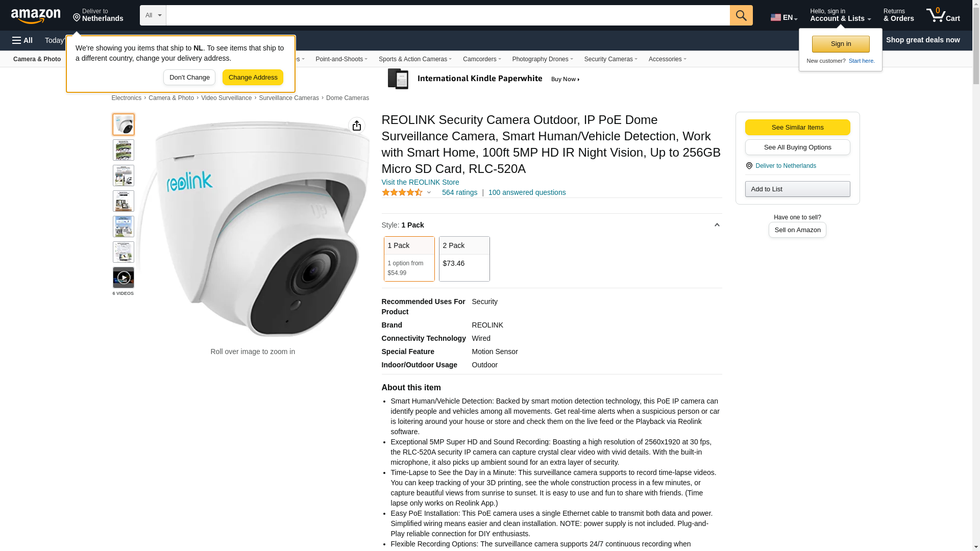Click the share icon on product image
This screenshot has height=551, width=980.
pyautogui.click(x=357, y=126)
